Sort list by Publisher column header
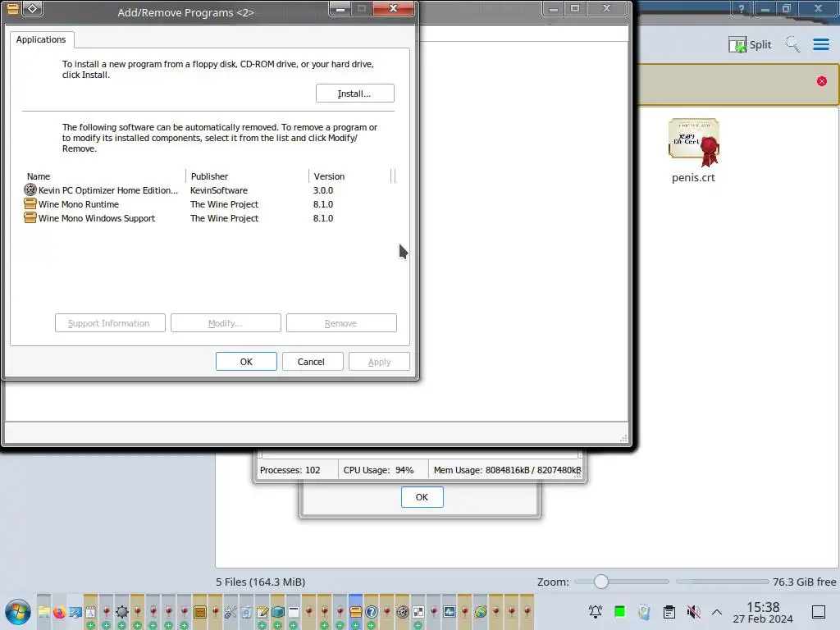 click(248, 176)
